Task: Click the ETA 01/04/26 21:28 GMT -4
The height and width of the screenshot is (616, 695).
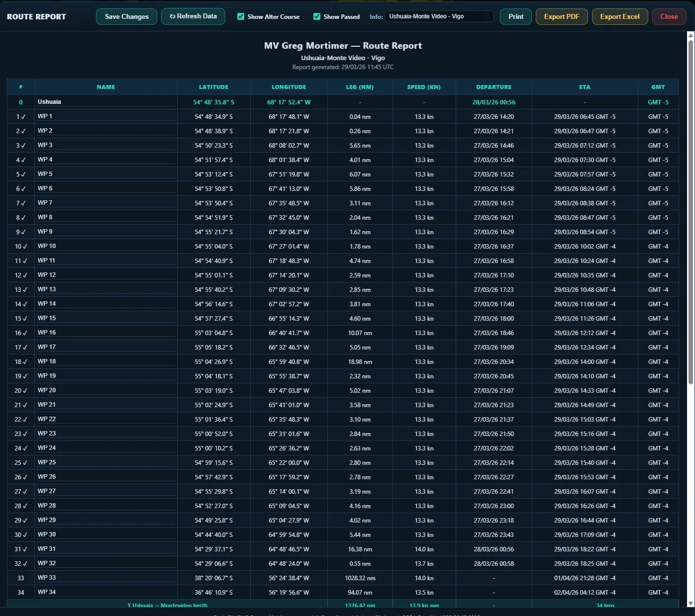Action: coord(585,578)
